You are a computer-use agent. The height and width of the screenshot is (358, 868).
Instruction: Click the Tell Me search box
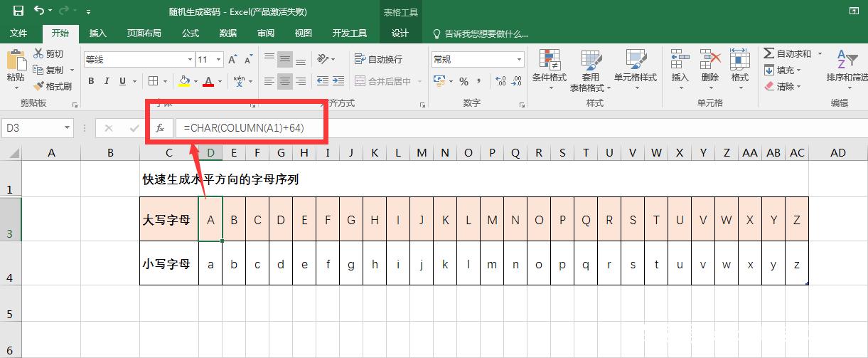tap(481, 33)
